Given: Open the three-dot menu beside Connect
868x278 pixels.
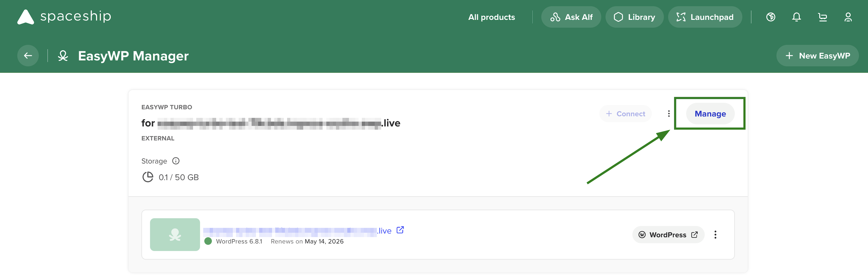Looking at the screenshot, I should pyautogui.click(x=668, y=114).
